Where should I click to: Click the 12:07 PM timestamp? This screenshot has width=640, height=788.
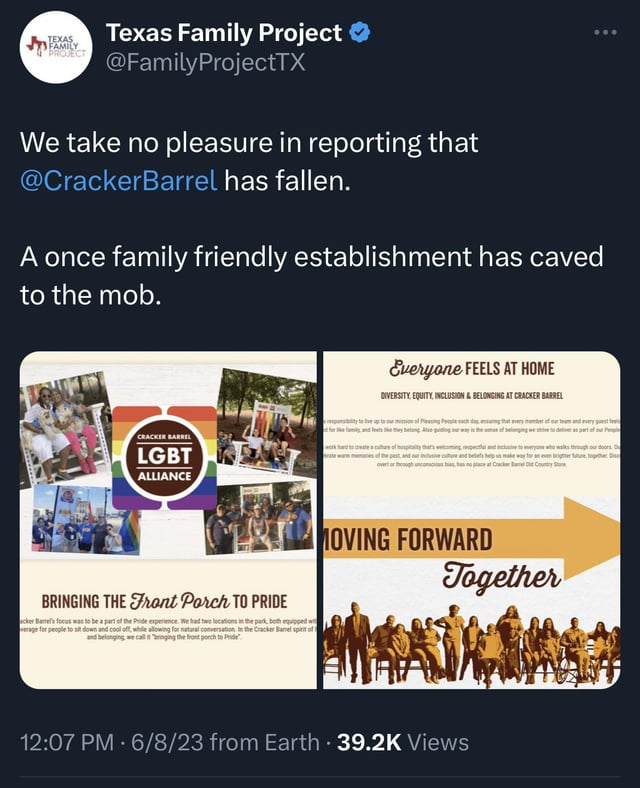point(67,742)
